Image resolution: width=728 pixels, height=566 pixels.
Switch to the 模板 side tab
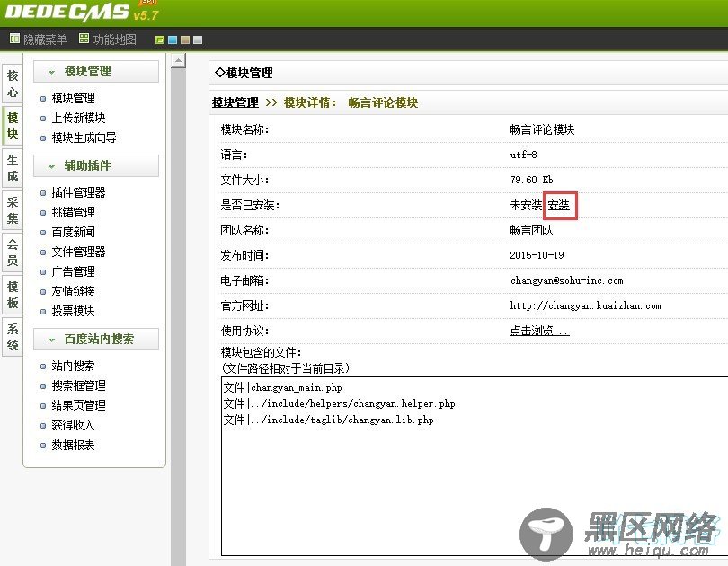pos(13,295)
